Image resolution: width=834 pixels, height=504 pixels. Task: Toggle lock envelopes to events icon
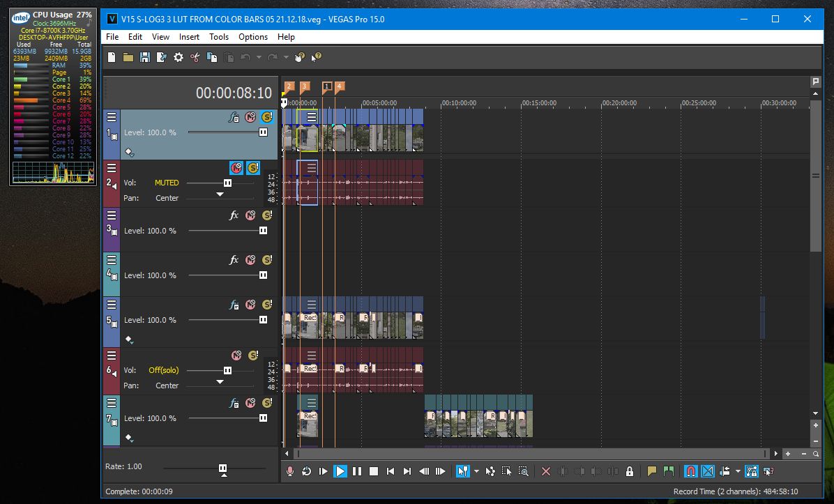point(752,471)
